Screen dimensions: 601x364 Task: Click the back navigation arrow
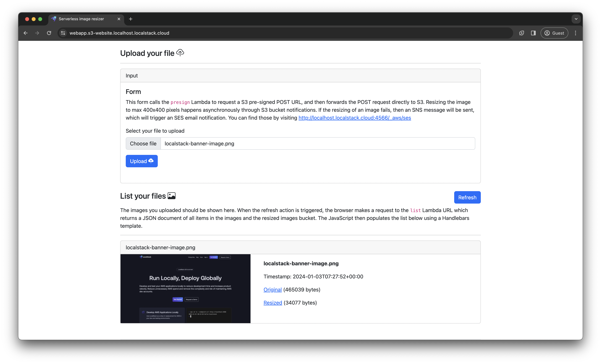[x=26, y=33]
